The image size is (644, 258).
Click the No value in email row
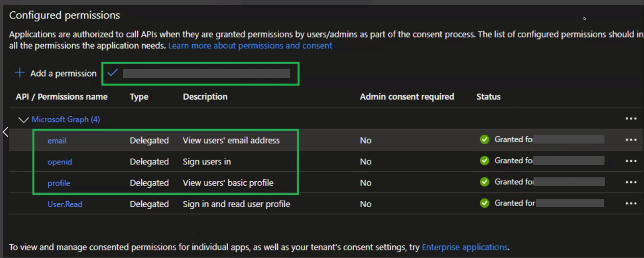tap(365, 140)
